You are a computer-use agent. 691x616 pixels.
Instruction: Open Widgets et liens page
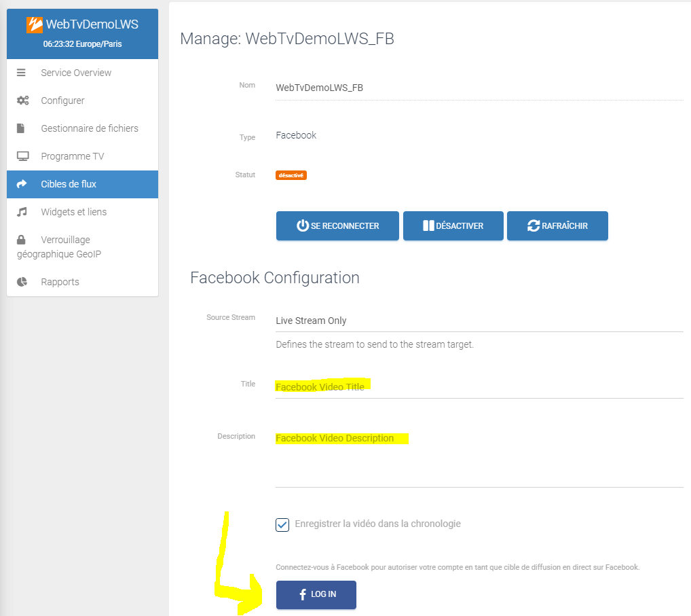82,212
